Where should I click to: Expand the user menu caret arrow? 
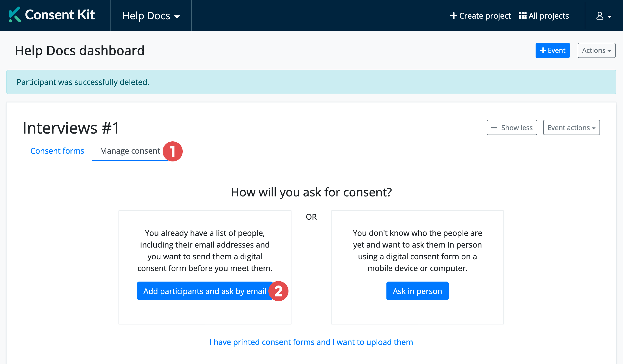[x=609, y=17]
